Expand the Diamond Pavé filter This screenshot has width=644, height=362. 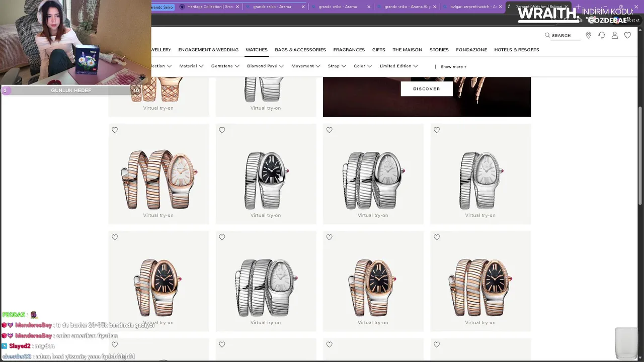pyautogui.click(x=265, y=66)
